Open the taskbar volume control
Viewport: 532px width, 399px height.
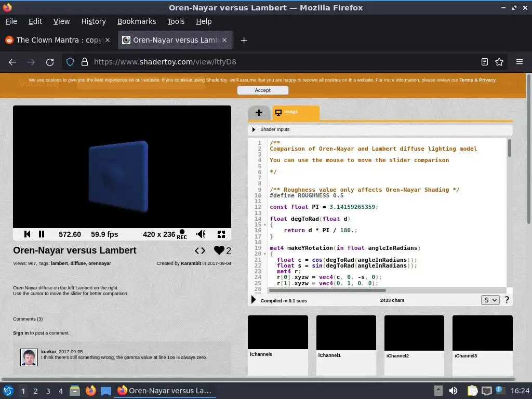453,391
